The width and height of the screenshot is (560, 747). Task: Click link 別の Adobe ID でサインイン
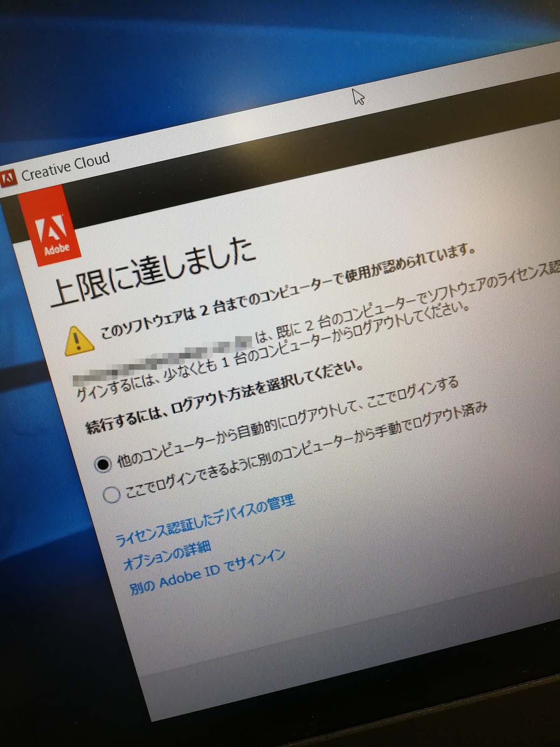pyautogui.click(x=207, y=572)
